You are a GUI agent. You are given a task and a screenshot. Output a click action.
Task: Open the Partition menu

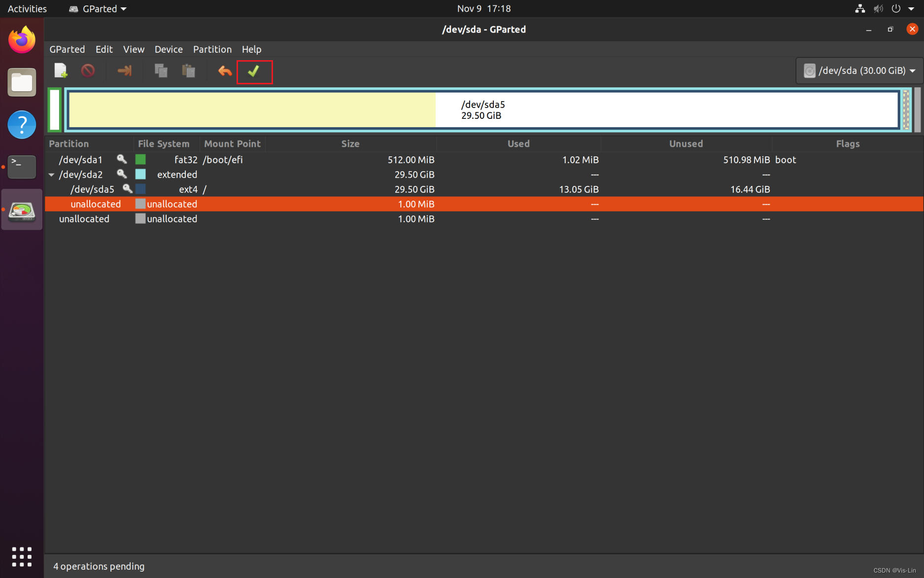212,49
